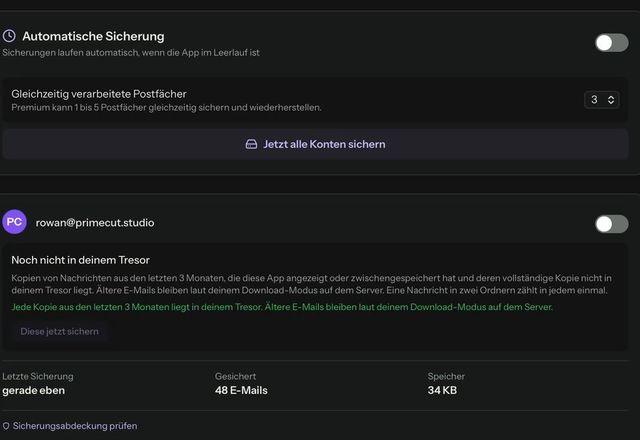The width and height of the screenshot is (640, 440).
Task: Click the 34 KB storage value
Action: (x=442, y=390)
